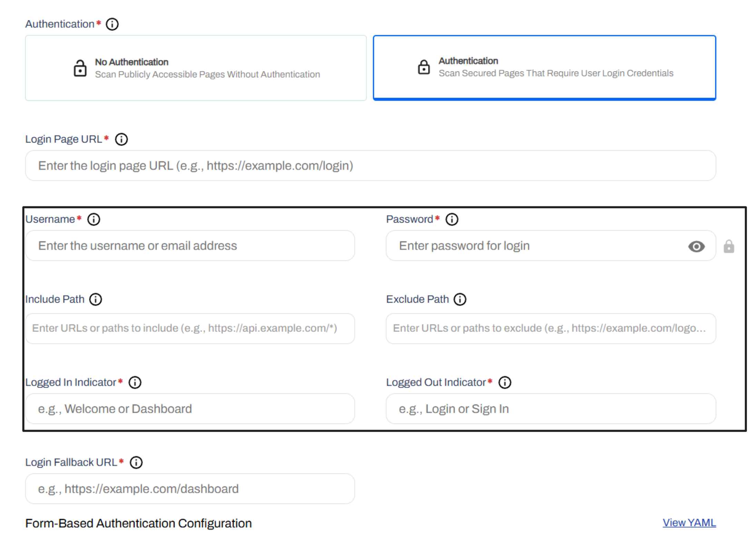This screenshot has width=756, height=548.
Task: Click info icon next to Authentication label
Action: point(112,24)
